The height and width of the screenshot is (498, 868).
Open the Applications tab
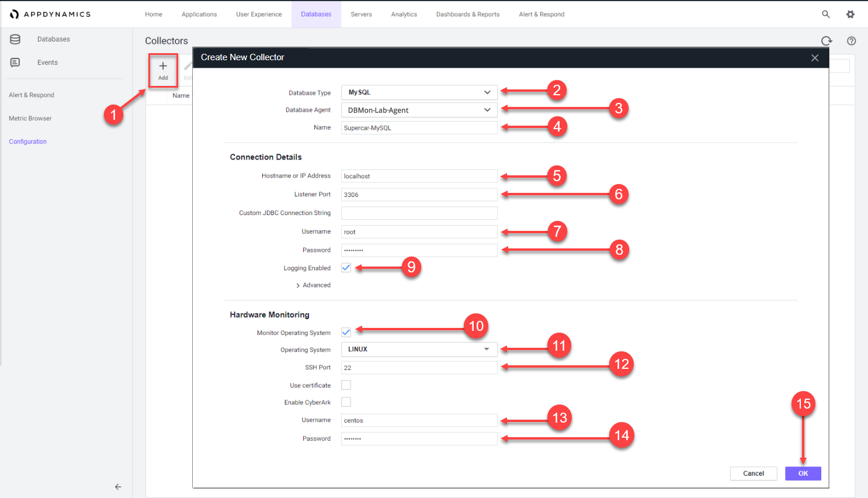[199, 14]
